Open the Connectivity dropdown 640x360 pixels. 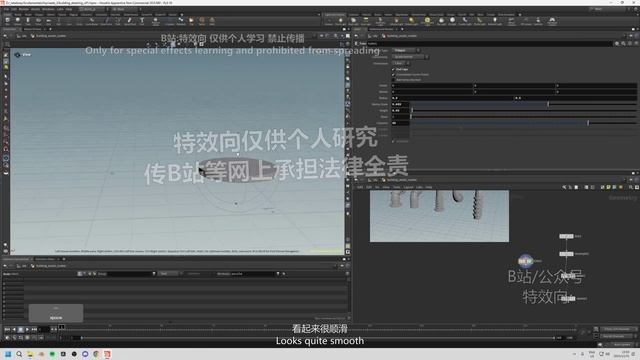(411, 57)
